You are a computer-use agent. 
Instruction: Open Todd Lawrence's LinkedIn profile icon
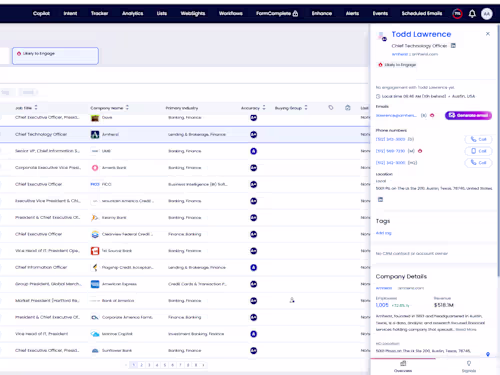click(x=453, y=46)
